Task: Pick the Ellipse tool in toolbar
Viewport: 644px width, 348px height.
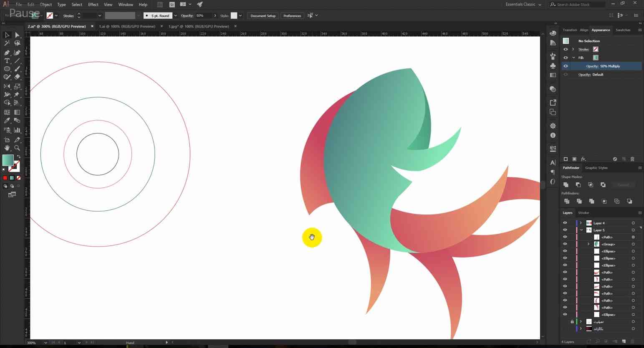Action: click(7, 69)
